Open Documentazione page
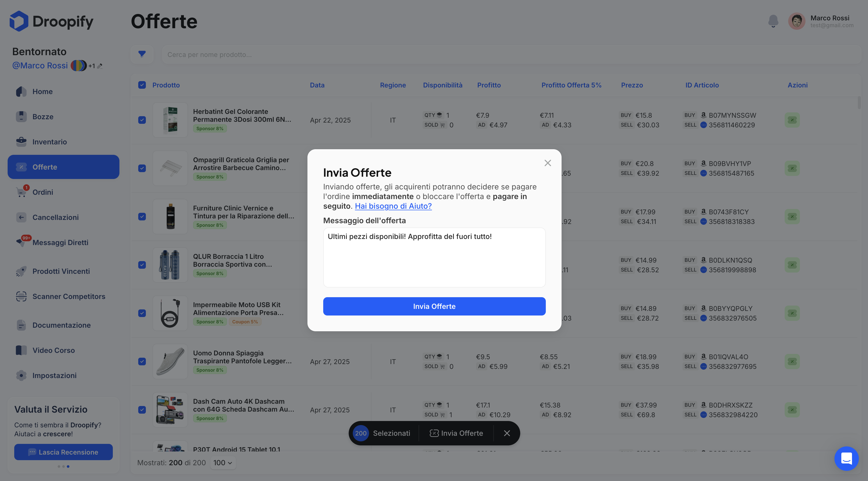This screenshot has width=868, height=481. click(x=63, y=325)
